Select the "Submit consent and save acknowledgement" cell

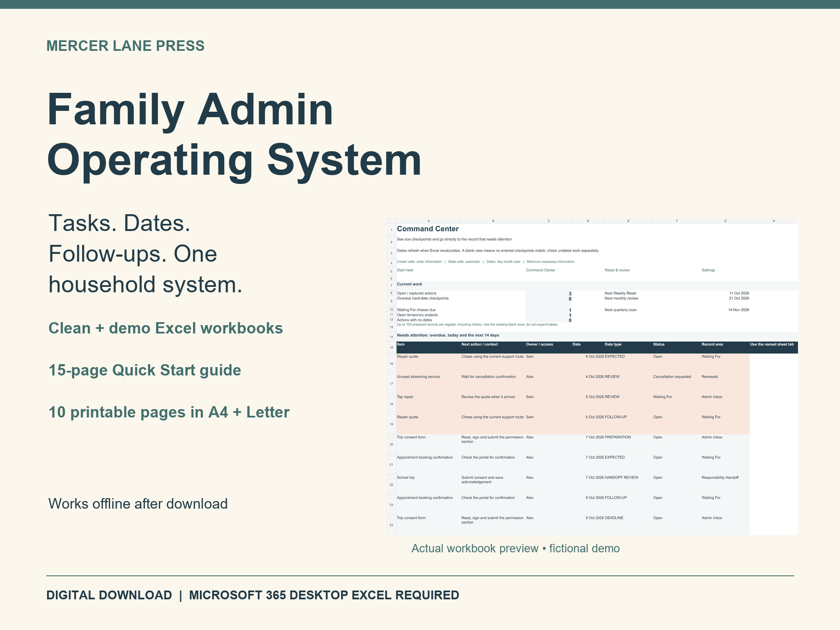pos(482,480)
